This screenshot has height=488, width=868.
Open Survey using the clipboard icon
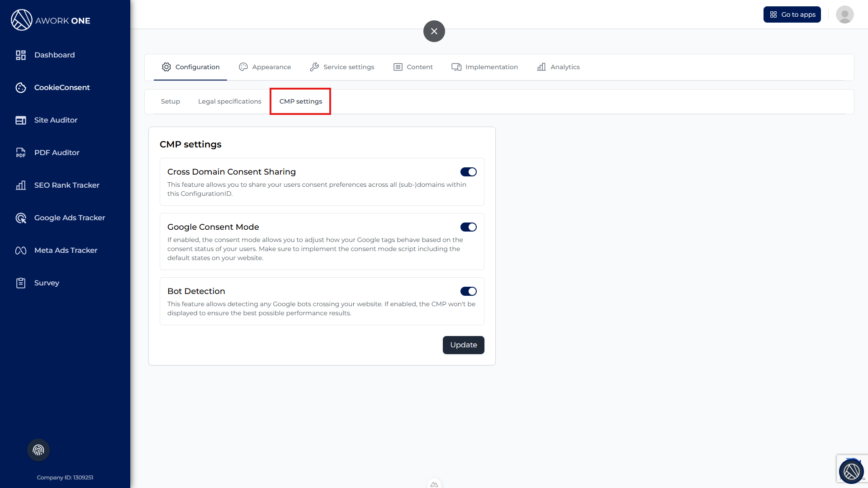(x=21, y=283)
